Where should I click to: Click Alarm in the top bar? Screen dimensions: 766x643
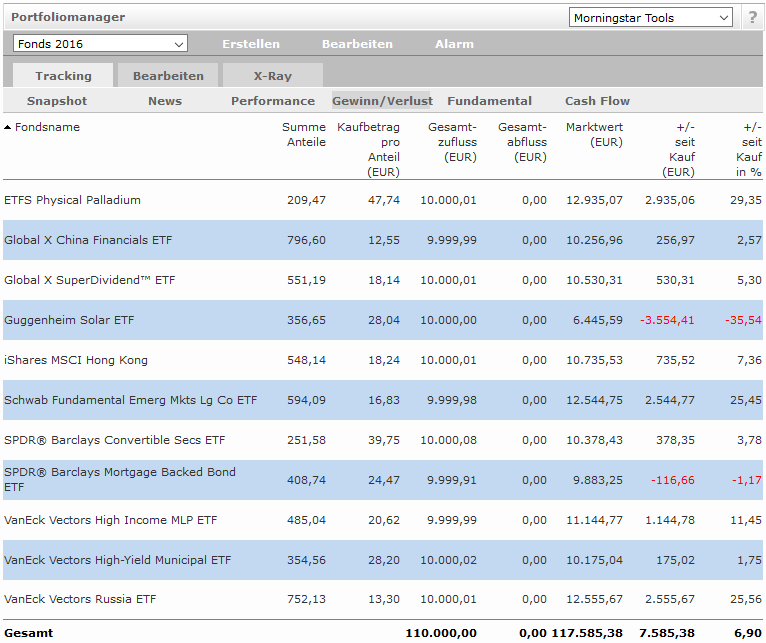(454, 44)
